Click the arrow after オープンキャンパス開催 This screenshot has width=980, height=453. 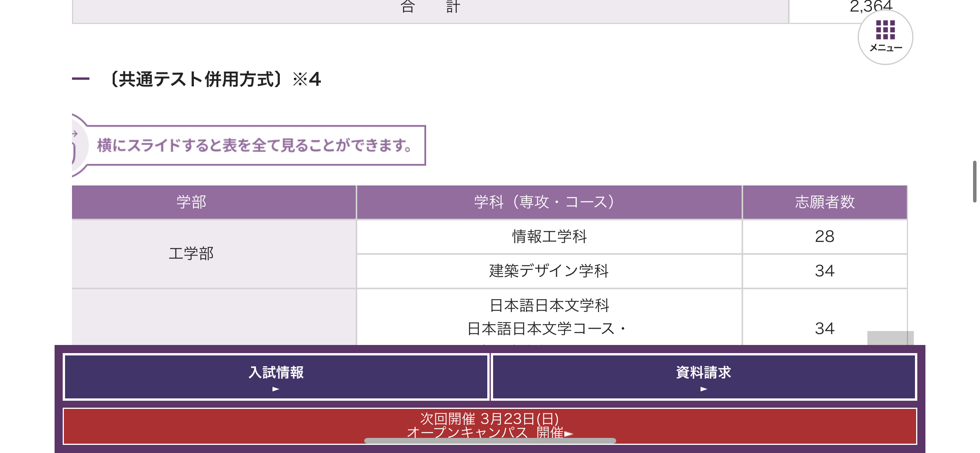(x=568, y=434)
